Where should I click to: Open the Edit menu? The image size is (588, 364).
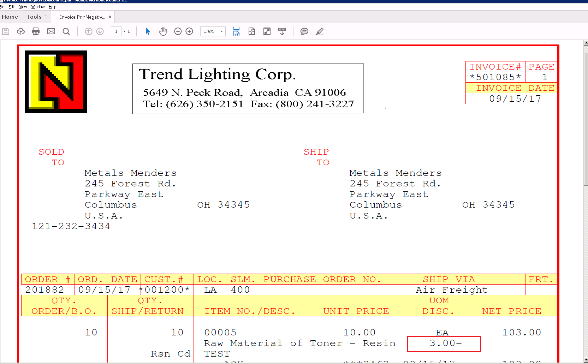click(12, 7)
